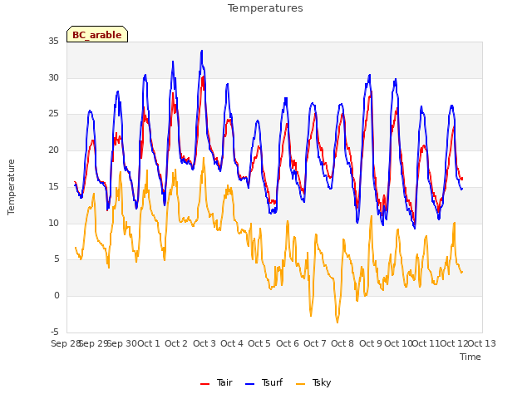Toggle the Tair series in the legend
The width and height of the screenshot is (532, 399).
click(216, 382)
